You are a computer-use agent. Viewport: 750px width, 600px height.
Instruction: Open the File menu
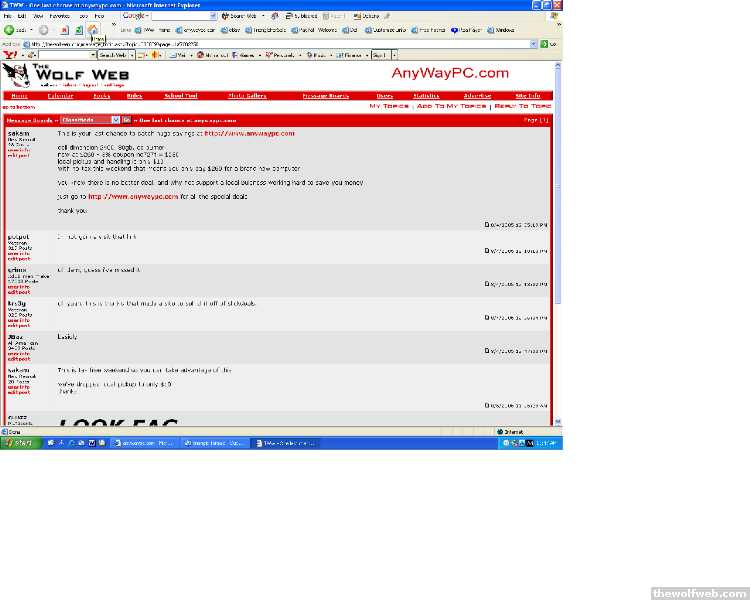pyautogui.click(x=8, y=16)
